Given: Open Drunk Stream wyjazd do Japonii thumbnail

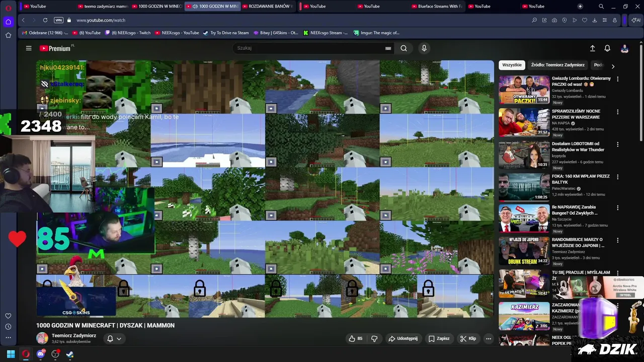Looking at the screenshot, I should tap(524, 250).
